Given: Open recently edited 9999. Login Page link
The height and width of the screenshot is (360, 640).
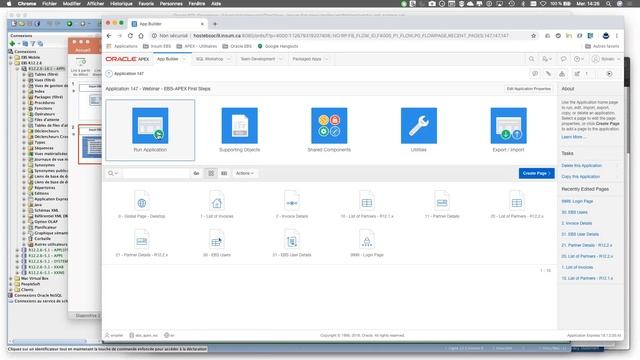Looking at the screenshot, I should coord(577,202).
